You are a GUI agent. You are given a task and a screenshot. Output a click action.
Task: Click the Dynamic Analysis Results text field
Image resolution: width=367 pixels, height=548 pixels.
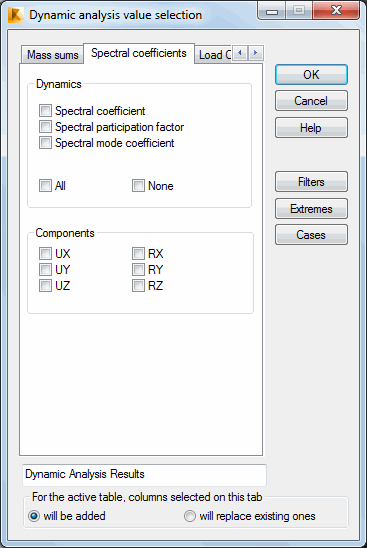144,475
